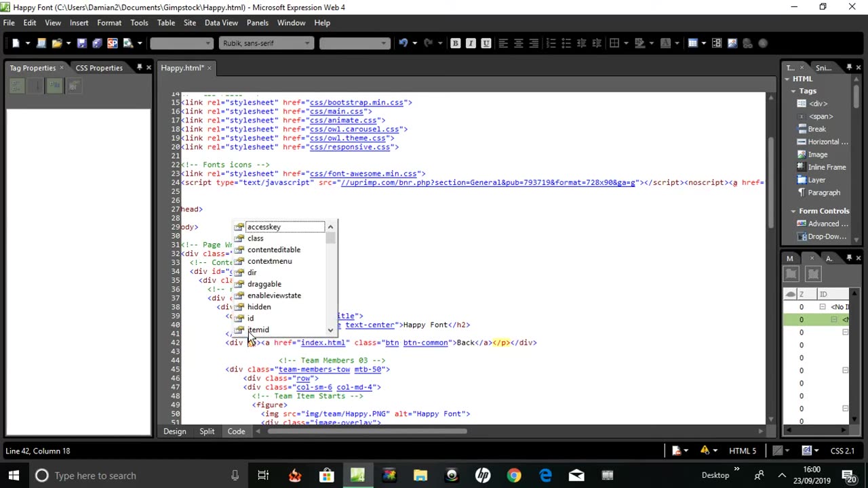Click the font color icon
Image resolution: width=868 pixels, height=488 pixels.
tap(665, 43)
